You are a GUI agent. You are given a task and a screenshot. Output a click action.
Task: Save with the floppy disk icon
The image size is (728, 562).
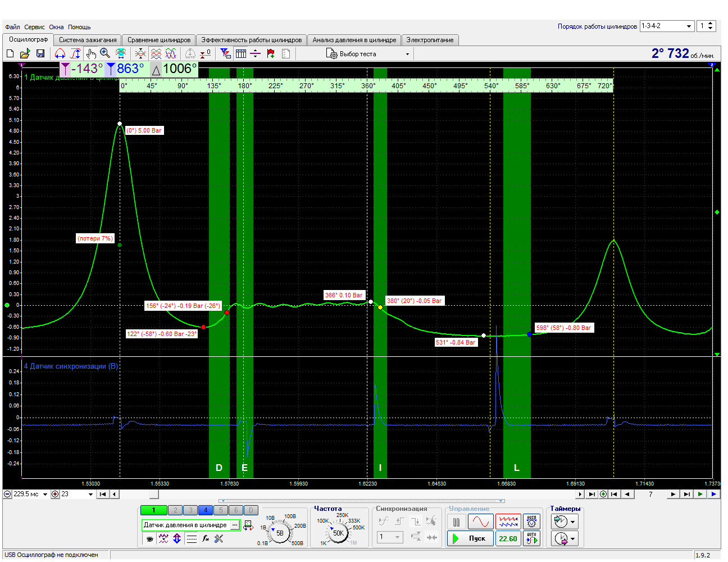(x=40, y=53)
